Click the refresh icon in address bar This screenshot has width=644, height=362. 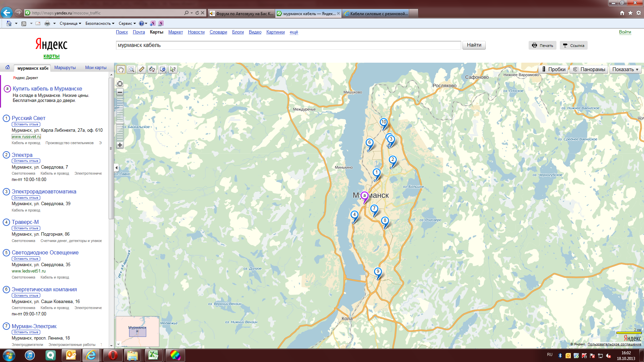[x=197, y=13]
